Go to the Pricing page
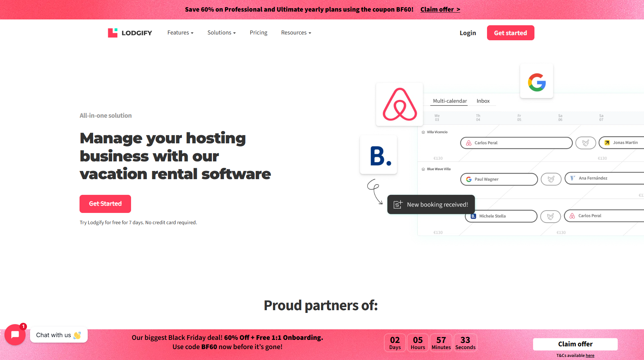Screen dimensions: 644x360 pos(258,33)
